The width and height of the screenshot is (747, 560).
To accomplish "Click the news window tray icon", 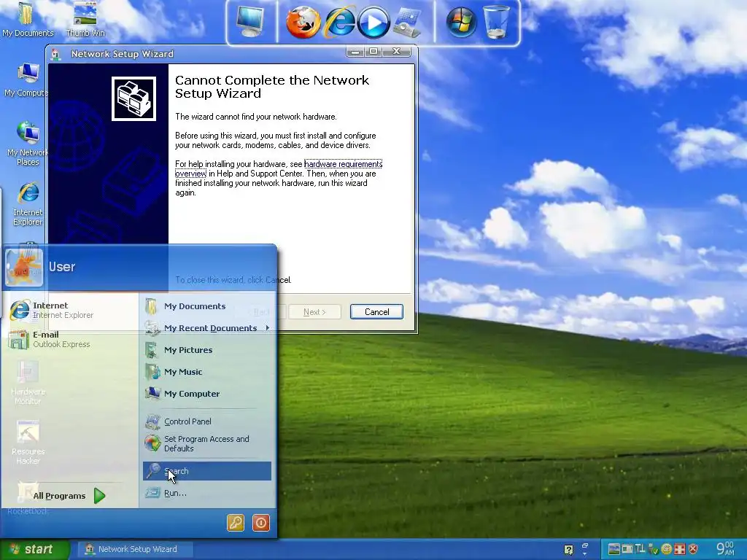I will (x=627, y=549).
